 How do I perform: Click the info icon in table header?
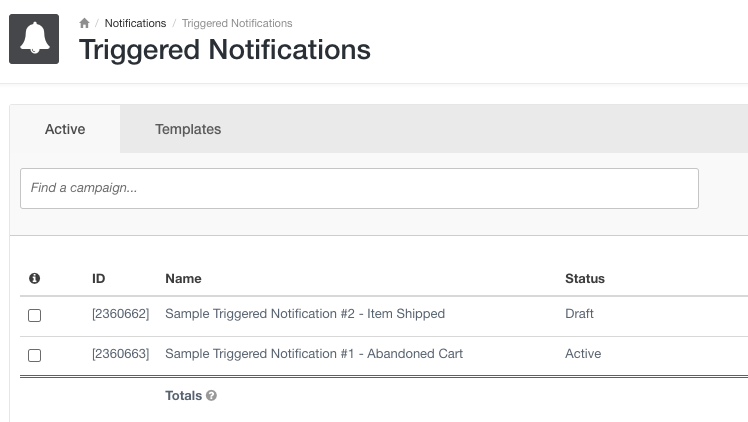click(34, 278)
